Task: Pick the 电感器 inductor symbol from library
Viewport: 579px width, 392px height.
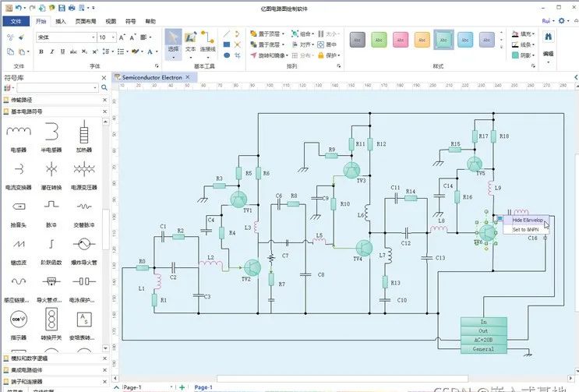Action: [x=19, y=136]
